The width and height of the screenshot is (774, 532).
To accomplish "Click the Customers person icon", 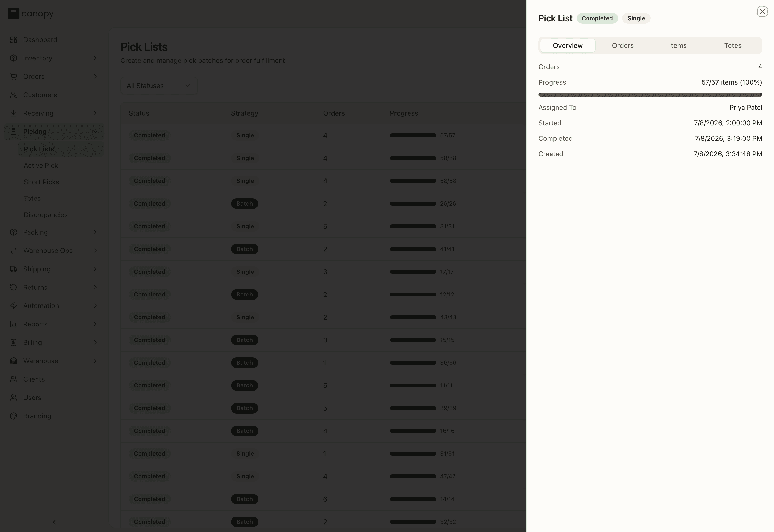I will tap(13, 95).
